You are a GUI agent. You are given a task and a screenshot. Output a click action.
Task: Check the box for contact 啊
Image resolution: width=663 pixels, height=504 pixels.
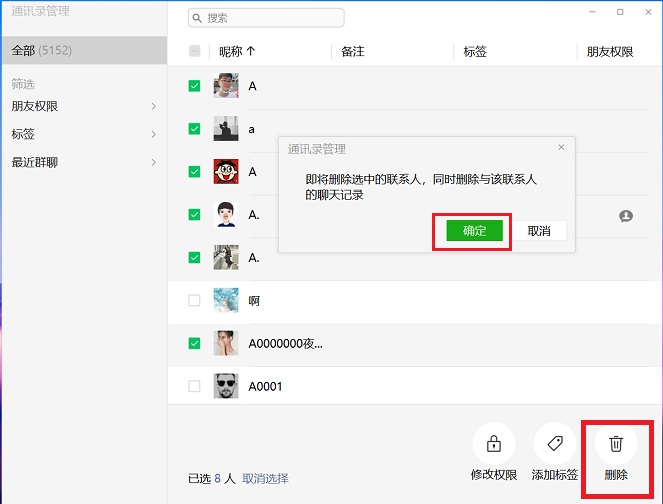click(x=194, y=300)
